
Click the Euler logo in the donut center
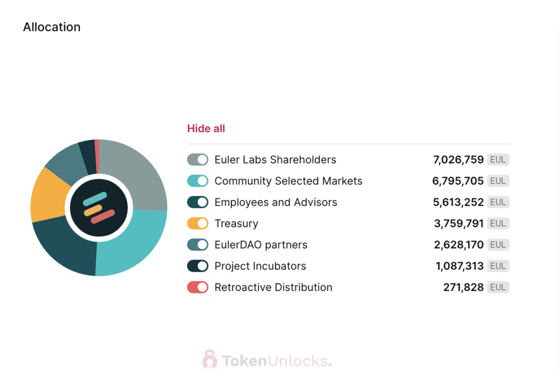[99, 208]
